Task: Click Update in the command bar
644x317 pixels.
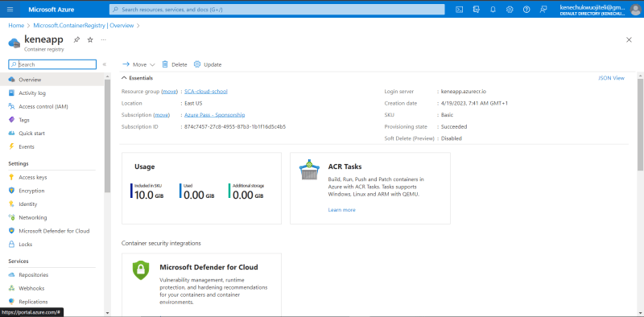Action: click(208, 64)
